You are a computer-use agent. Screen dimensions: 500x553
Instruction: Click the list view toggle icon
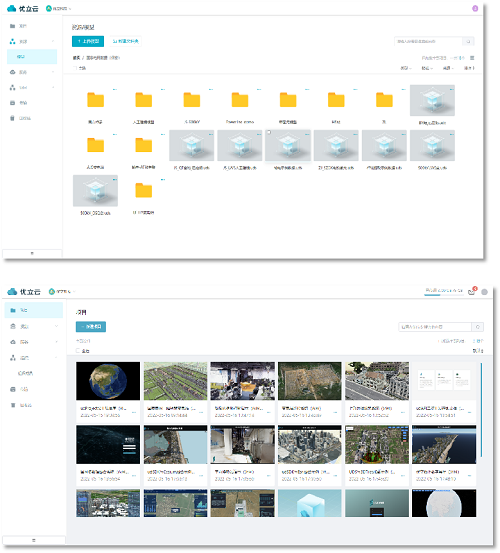[472, 58]
